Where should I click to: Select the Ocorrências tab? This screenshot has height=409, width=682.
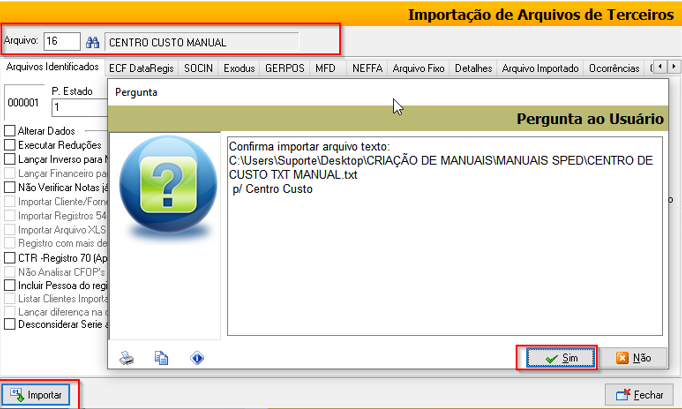[x=614, y=68]
